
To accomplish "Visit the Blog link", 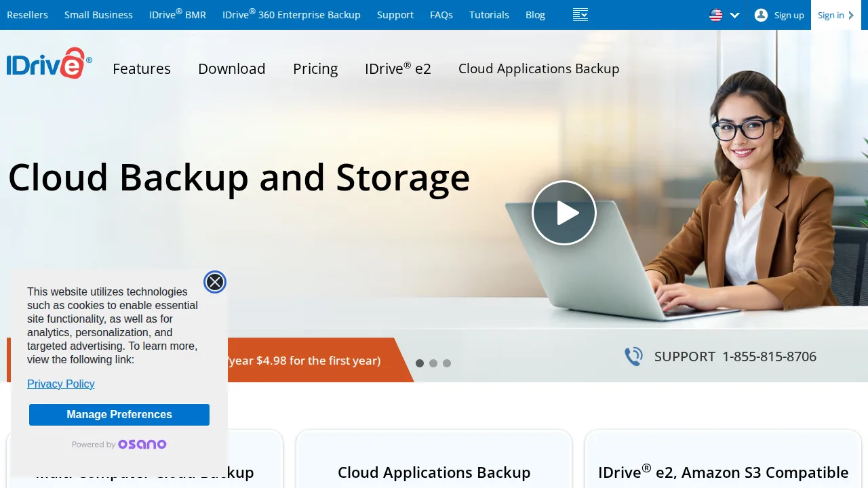I will [535, 15].
